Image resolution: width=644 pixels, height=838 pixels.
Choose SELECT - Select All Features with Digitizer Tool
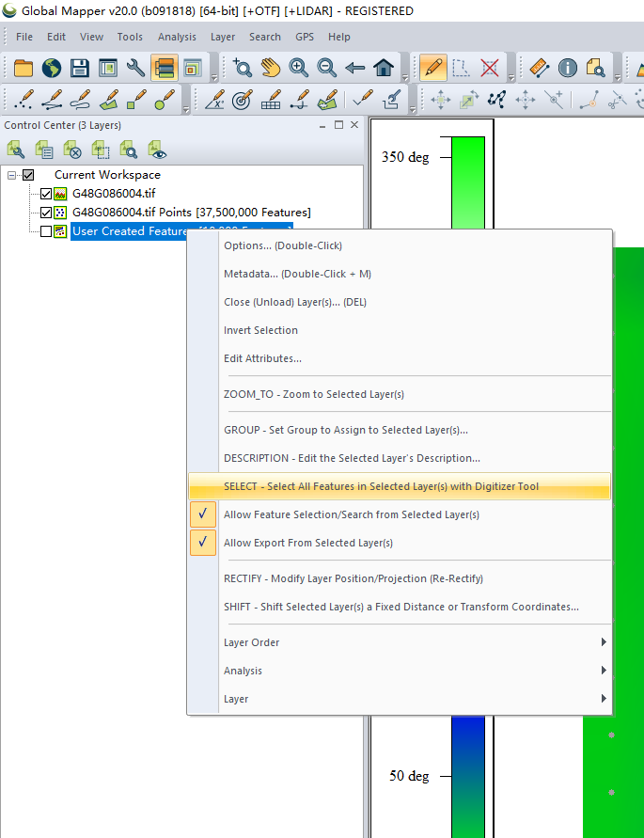click(x=400, y=486)
